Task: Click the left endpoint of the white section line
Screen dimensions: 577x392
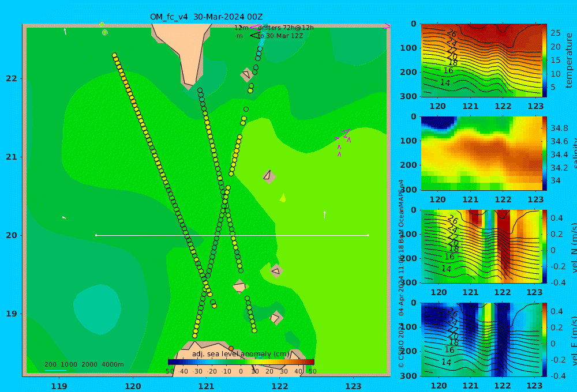Action: (96, 235)
